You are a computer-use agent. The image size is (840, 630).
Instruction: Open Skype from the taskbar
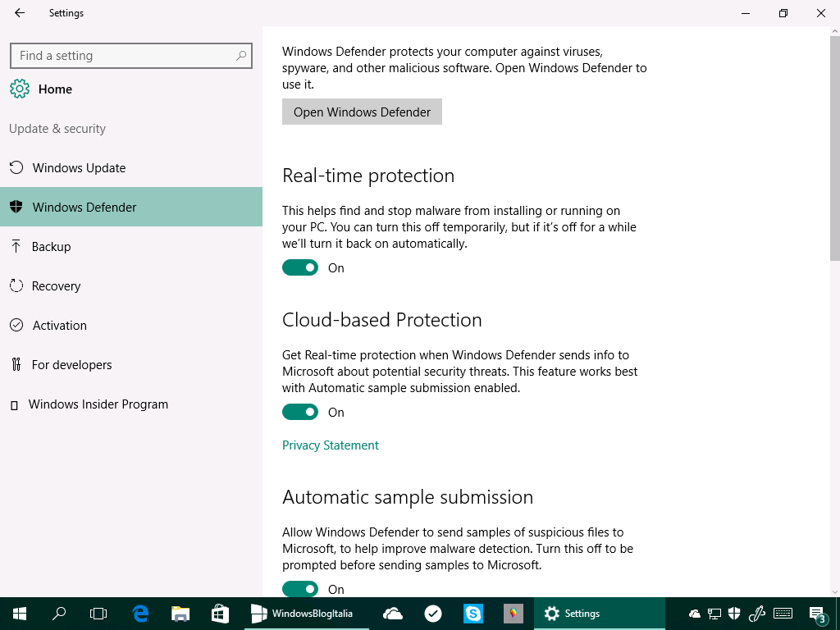(x=473, y=614)
